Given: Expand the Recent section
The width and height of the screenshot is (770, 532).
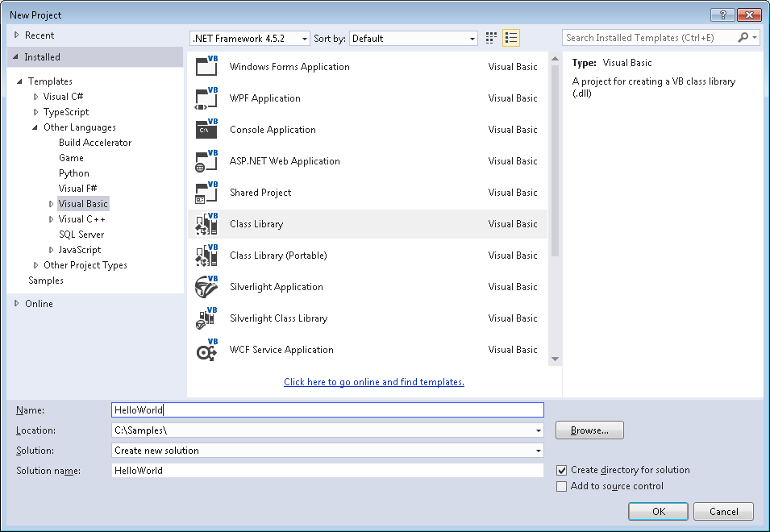Looking at the screenshot, I should pos(17,35).
